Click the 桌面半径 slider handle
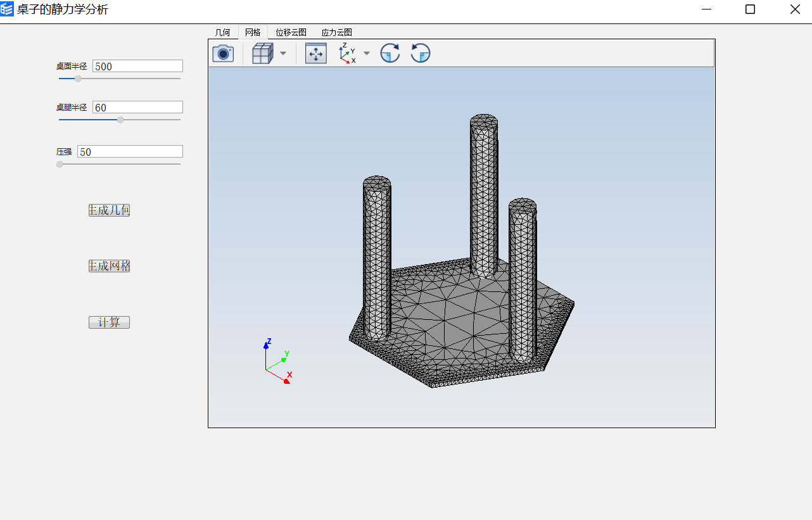The image size is (812, 520). pos(78,79)
